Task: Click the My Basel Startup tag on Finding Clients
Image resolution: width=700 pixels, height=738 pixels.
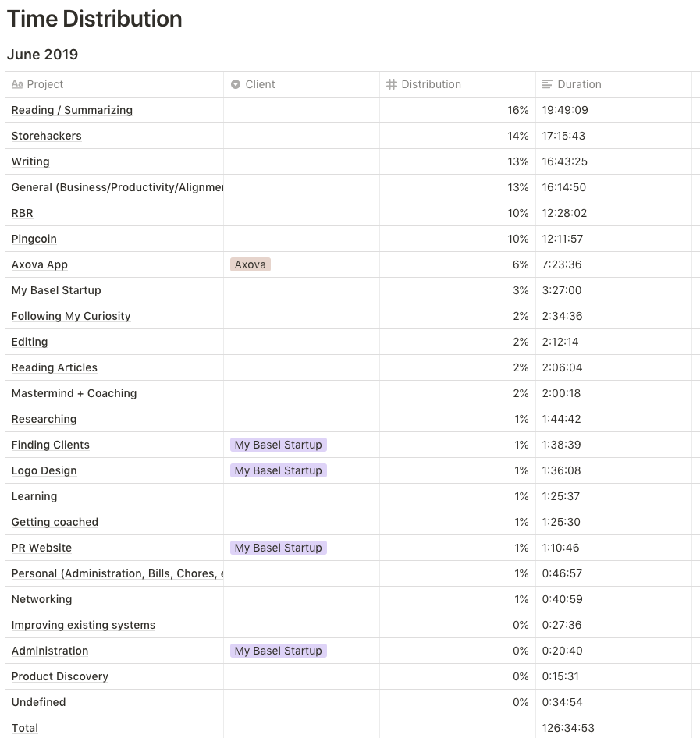Action: click(x=278, y=445)
